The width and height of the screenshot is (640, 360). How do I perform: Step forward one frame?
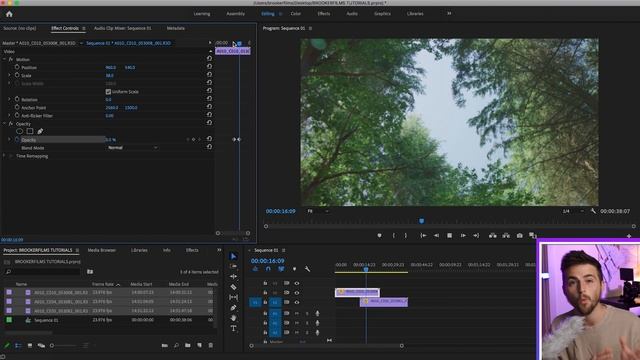tap(463, 236)
